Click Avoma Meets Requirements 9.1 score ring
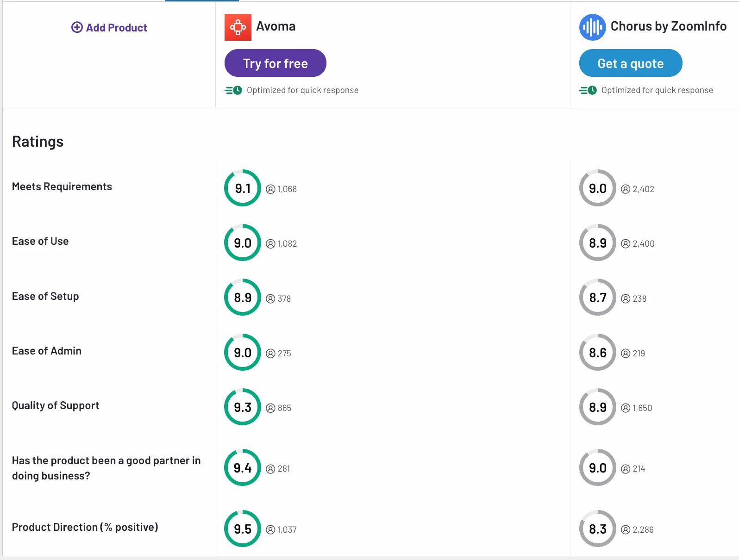The height and width of the screenshot is (560, 739). click(x=243, y=188)
